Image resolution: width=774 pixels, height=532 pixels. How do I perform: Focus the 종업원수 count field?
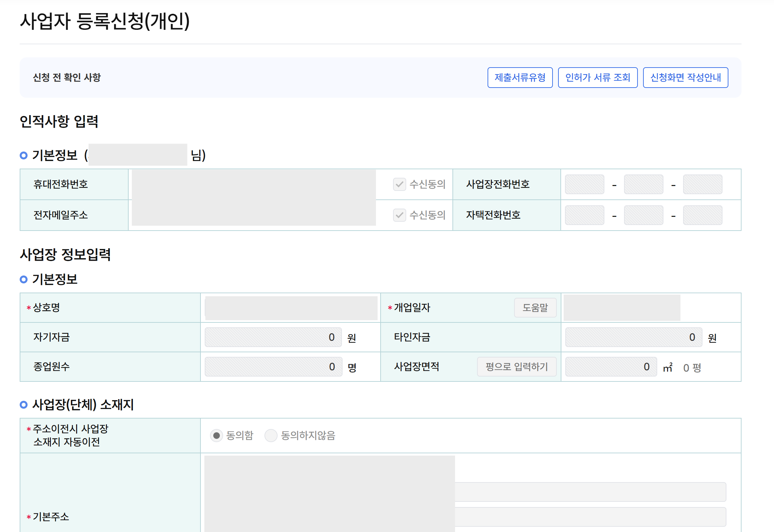pos(273,367)
